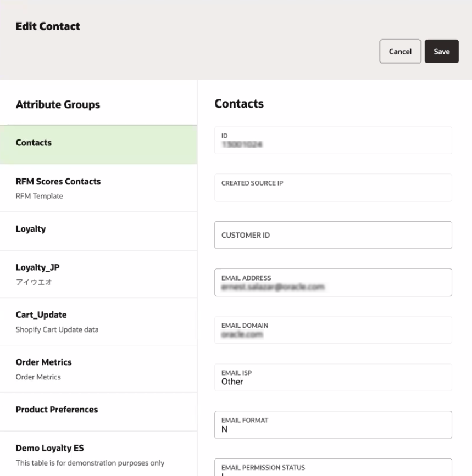Click the Customer ID input field
Viewport: 472px width, 476px height.
(333, 236)
